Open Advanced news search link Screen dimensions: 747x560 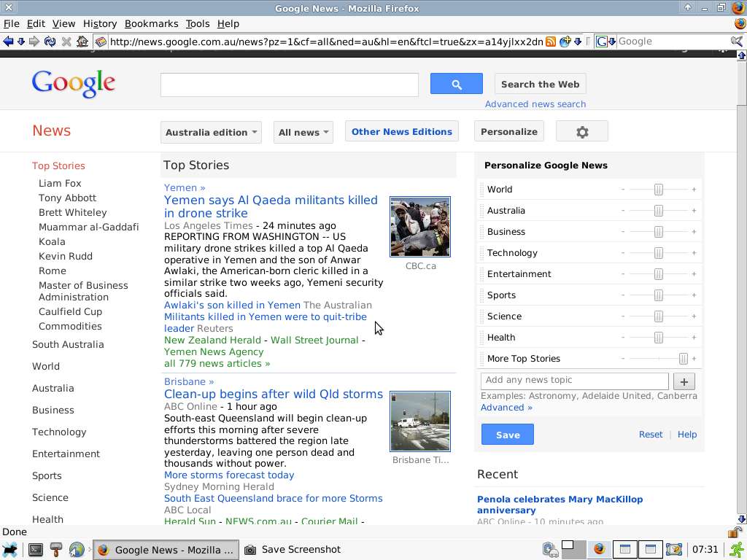click(x=535, y=104)
